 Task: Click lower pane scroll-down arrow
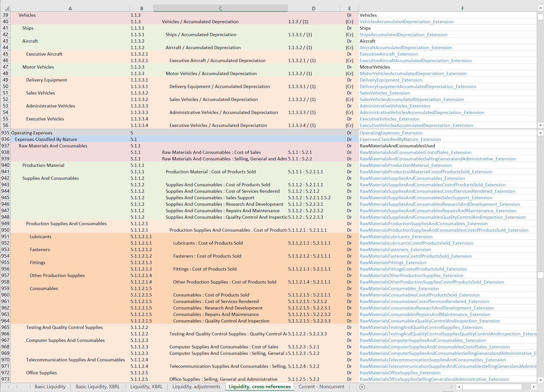[541, 380]
